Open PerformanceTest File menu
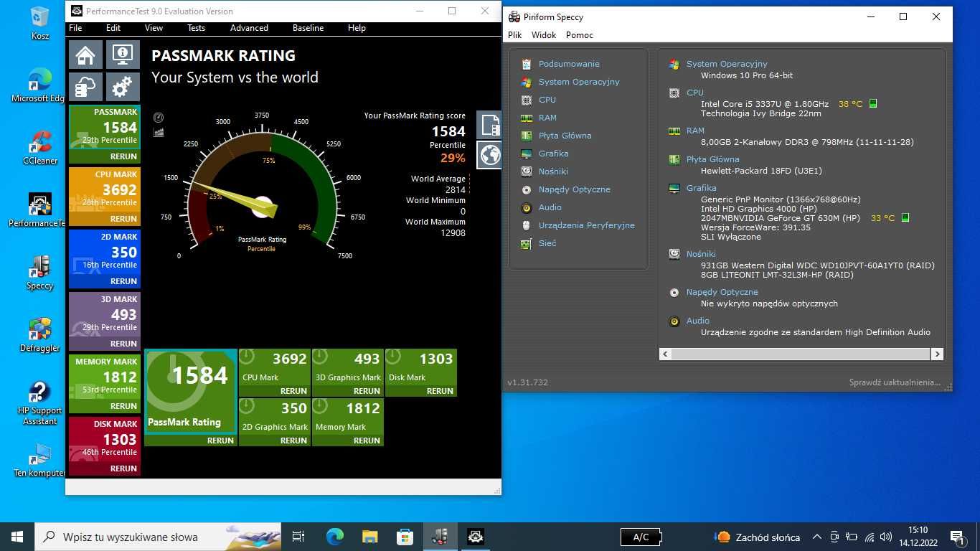This screenshot has height=551, width=980. (75, 28)
